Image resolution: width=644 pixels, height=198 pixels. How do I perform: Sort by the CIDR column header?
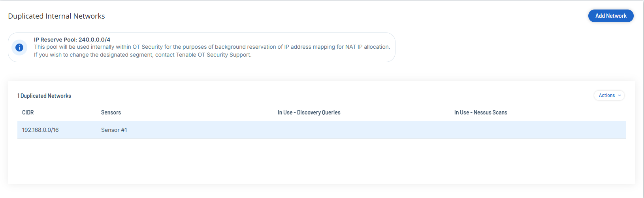point(28,112)
